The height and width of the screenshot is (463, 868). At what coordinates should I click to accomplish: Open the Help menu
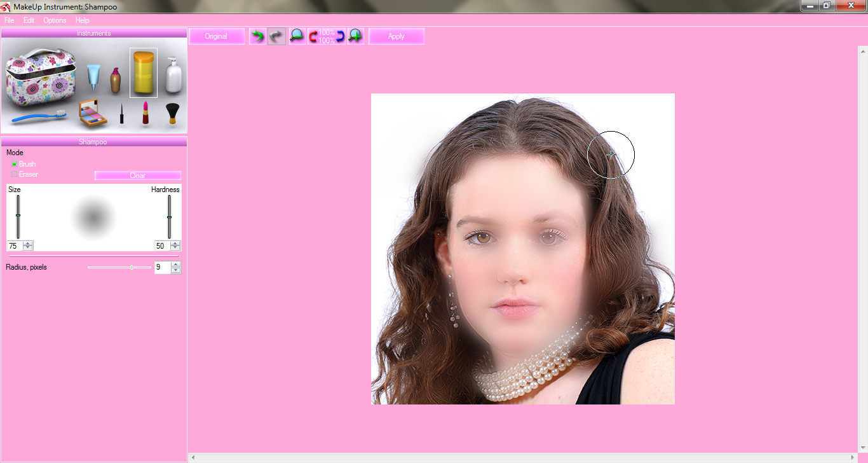[x=82, y=20]
